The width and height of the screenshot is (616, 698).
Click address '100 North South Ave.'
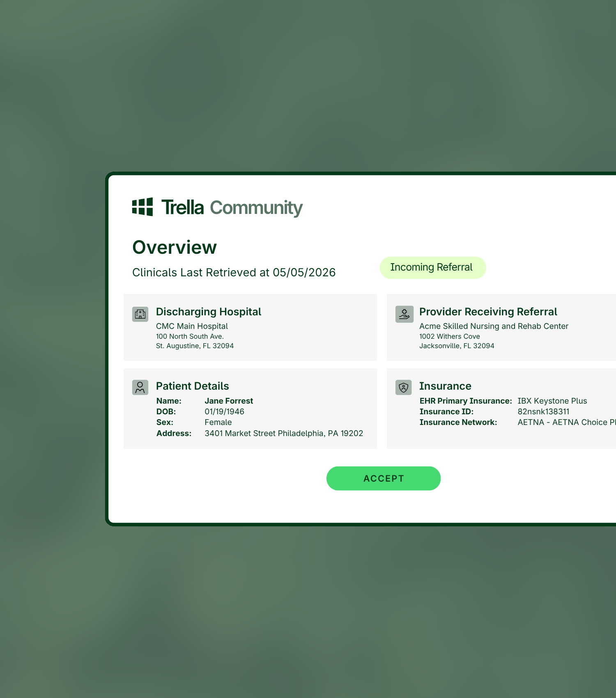[190, 336]
